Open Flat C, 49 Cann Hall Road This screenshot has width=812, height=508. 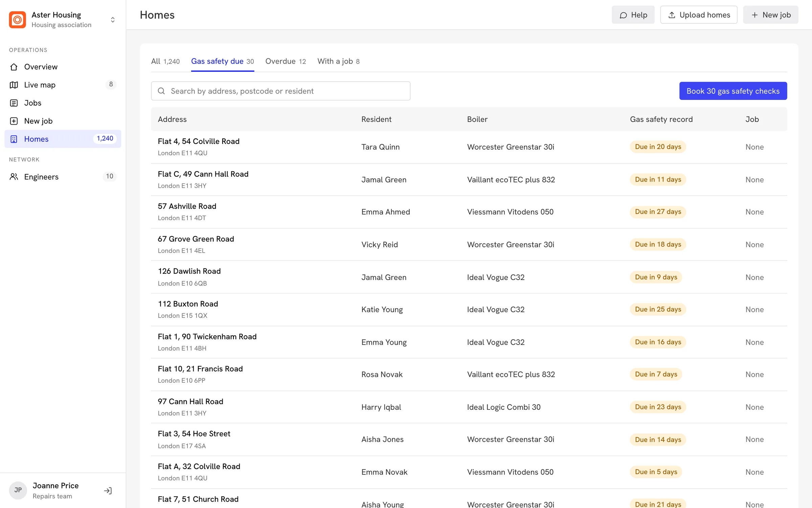203,174
